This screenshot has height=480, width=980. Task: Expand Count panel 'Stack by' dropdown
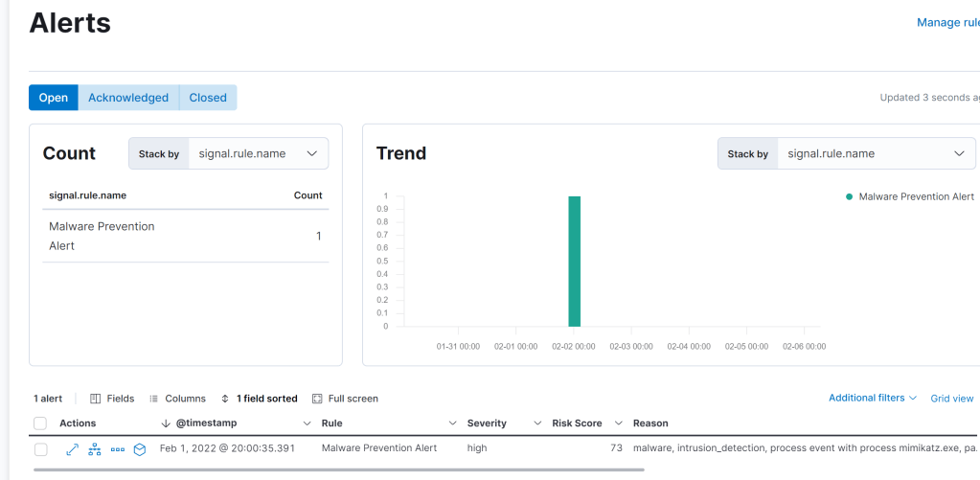tap(258, 153)
